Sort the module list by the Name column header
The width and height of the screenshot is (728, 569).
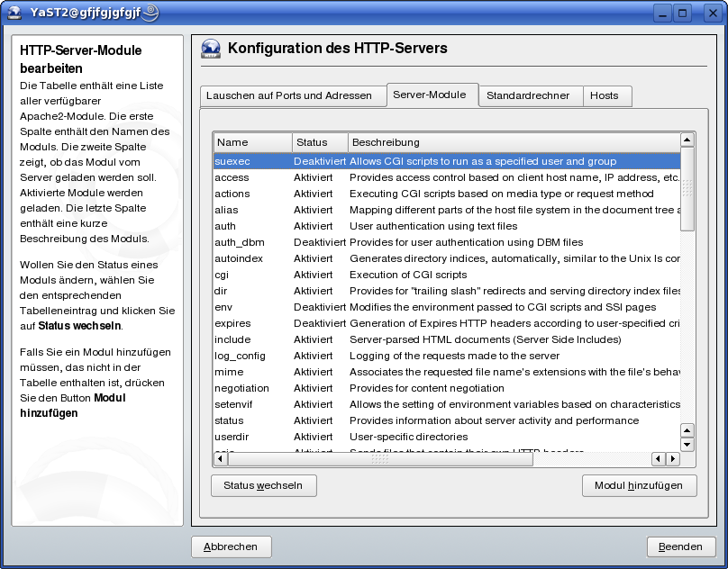pos(252,142)
